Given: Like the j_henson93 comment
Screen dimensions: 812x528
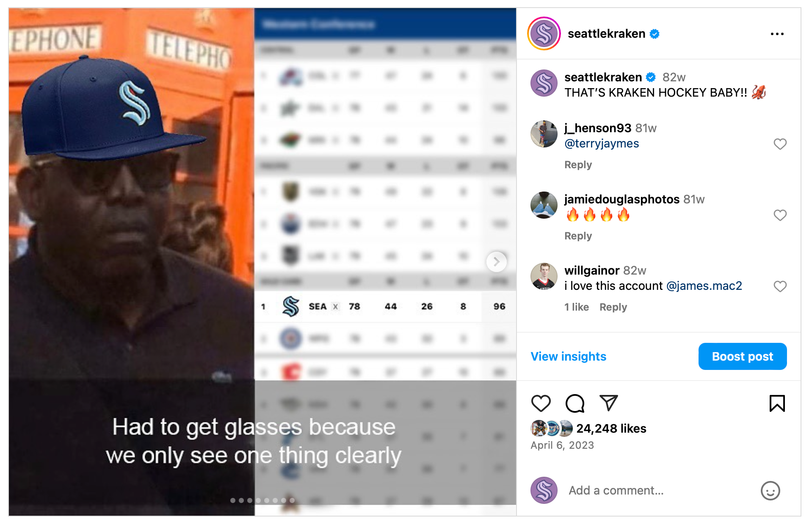Looking at the screenshot, I should 780,144.
